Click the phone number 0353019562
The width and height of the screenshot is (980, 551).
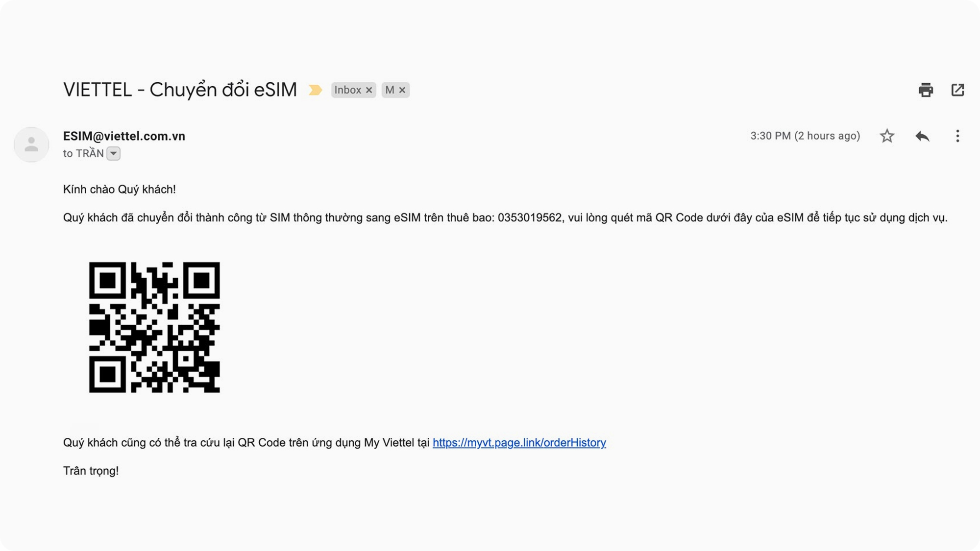[529, 217]
